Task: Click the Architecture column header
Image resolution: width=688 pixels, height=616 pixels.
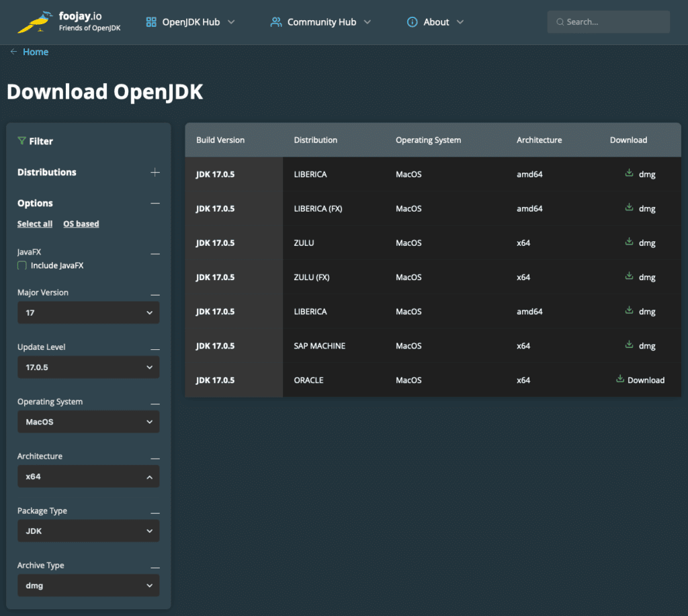Action: [540, 140]
